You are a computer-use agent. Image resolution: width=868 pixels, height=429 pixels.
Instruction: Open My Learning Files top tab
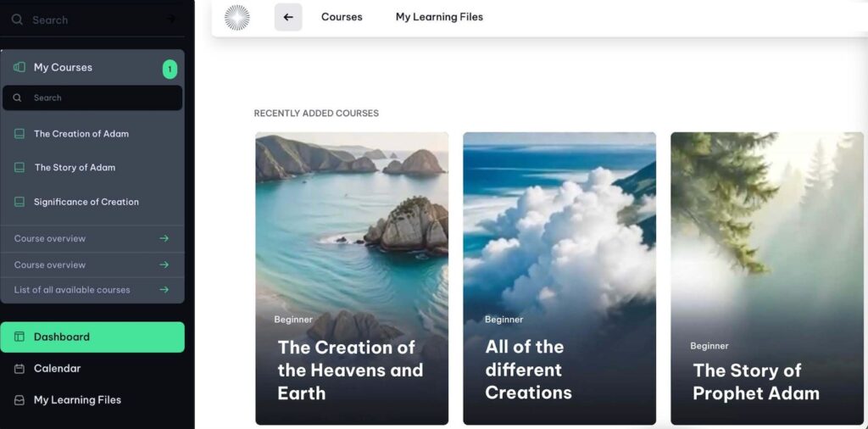(439, 17)
